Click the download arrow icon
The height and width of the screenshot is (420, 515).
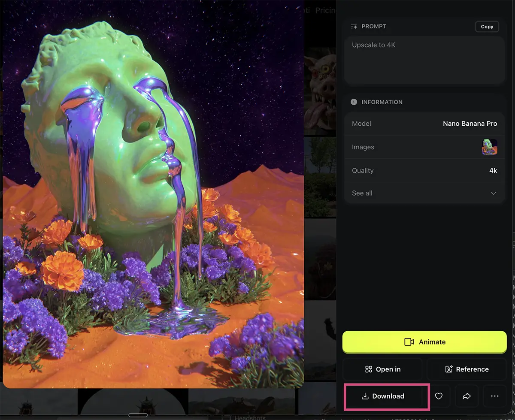(x=365, y=396)
